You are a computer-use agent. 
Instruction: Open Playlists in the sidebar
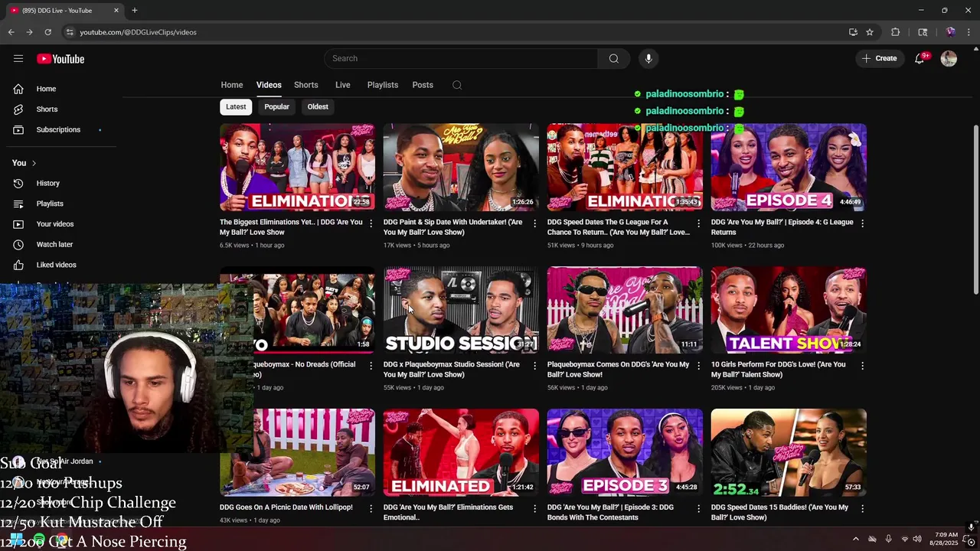(x=50, y=204)
